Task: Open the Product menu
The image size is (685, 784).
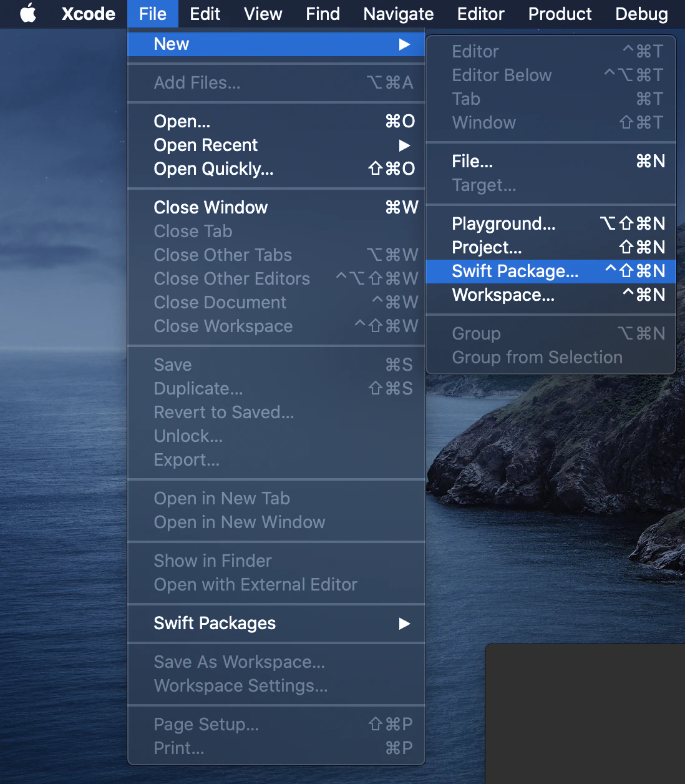Action: pos(560,14)
